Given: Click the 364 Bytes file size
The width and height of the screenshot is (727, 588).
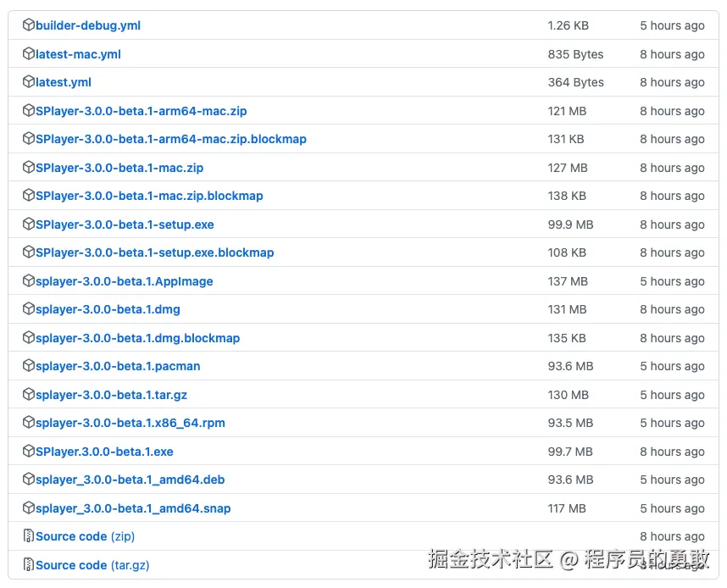Looking at the screenshot, I should tap(575, 82).
